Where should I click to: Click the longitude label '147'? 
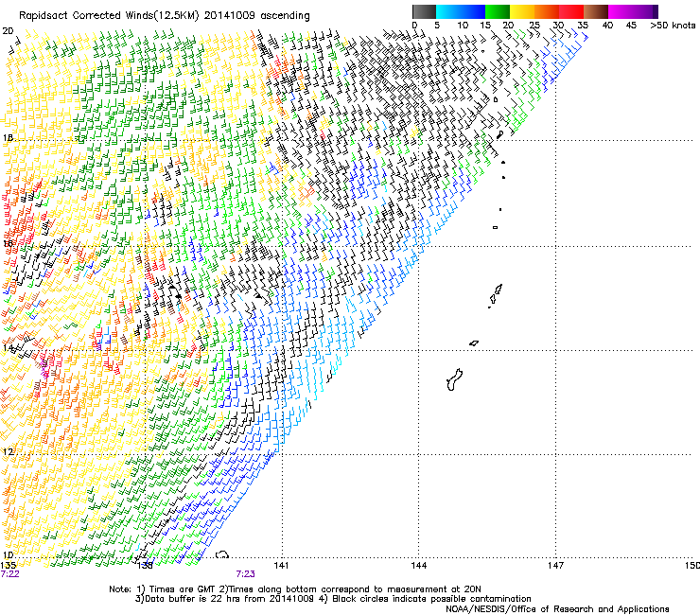pos(556,566)
